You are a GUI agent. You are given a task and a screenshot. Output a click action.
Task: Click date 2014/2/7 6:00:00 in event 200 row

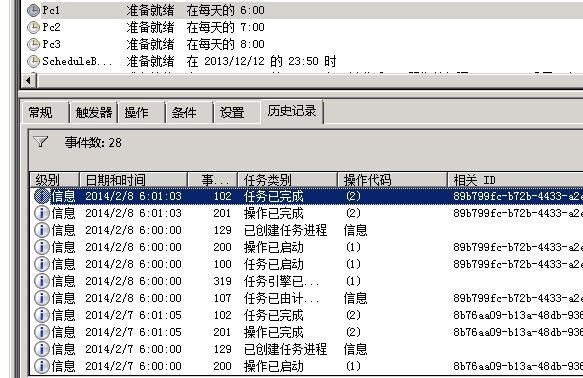[133, 366]
